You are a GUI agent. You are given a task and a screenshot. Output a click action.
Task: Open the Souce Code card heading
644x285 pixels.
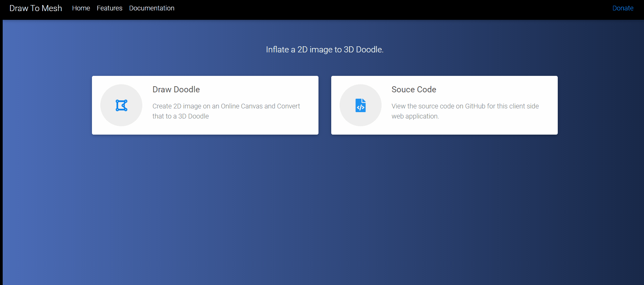click(x=414, y=89)
